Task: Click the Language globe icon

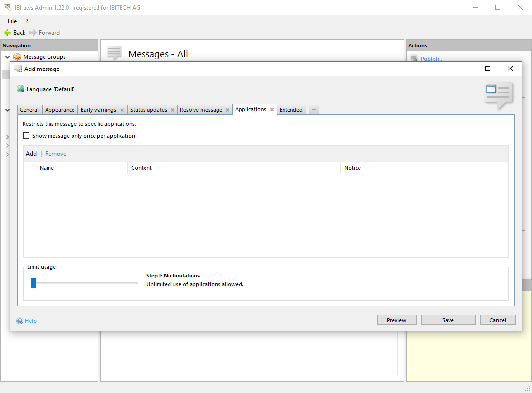Action: pyautogui.click(x=21, y=89)
